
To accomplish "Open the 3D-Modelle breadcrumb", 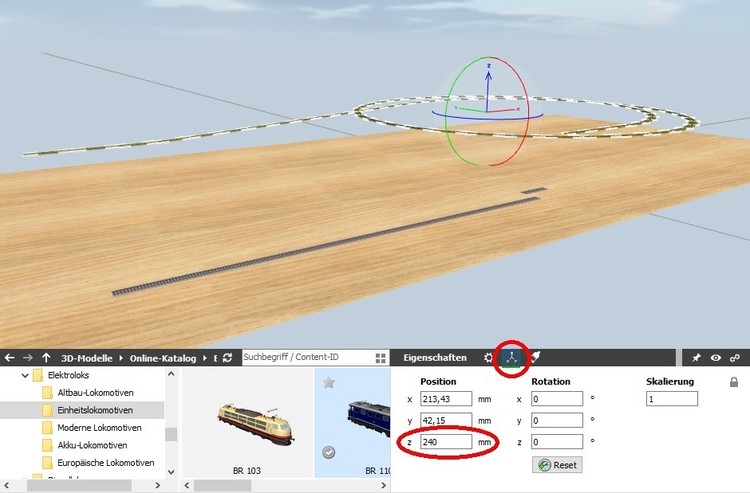I will coord(87,358).
